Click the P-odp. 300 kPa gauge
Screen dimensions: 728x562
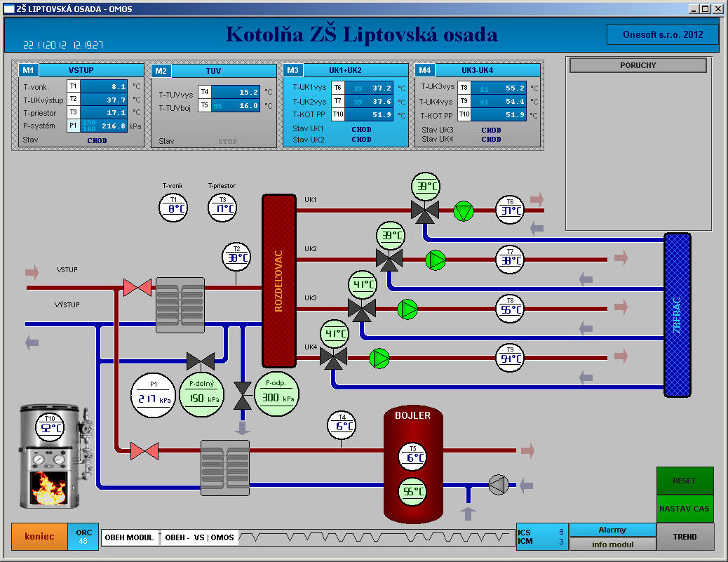pyautogui.click(x=277, y=394)
